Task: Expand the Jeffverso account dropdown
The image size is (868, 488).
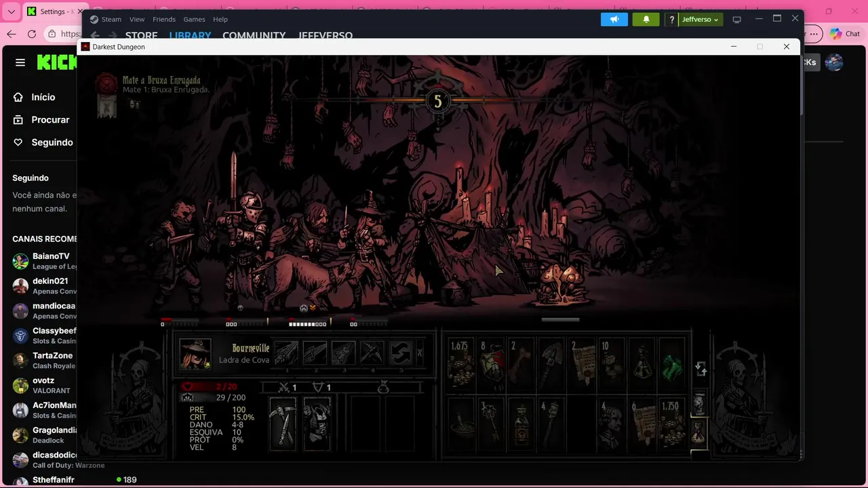Action: pos(700,19)
